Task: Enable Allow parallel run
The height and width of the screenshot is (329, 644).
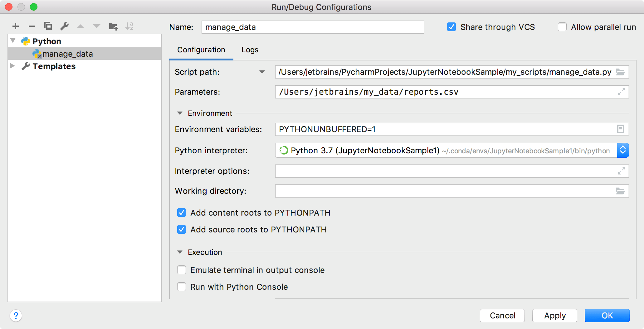Action: coord(562,27)
